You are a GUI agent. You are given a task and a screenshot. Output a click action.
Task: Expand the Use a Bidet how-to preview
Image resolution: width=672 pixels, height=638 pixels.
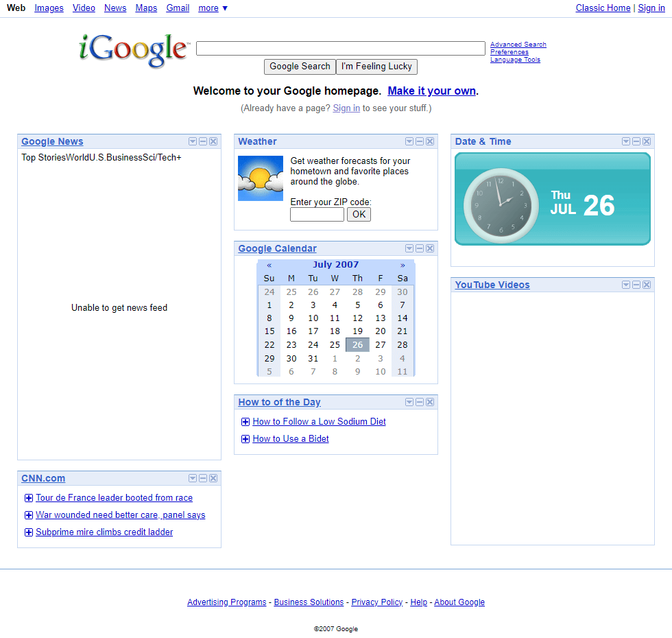[x=245, y=439]
